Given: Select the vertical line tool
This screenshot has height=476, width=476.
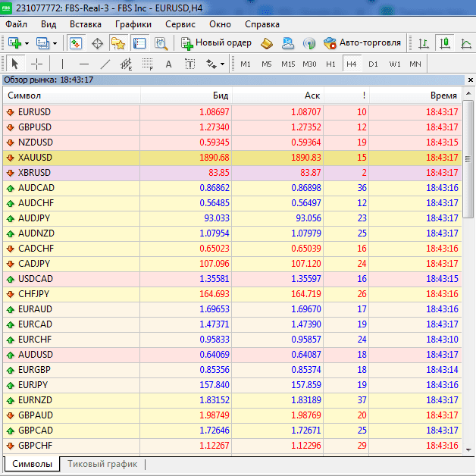Looking at the screenshot, I should click(62, 64).
